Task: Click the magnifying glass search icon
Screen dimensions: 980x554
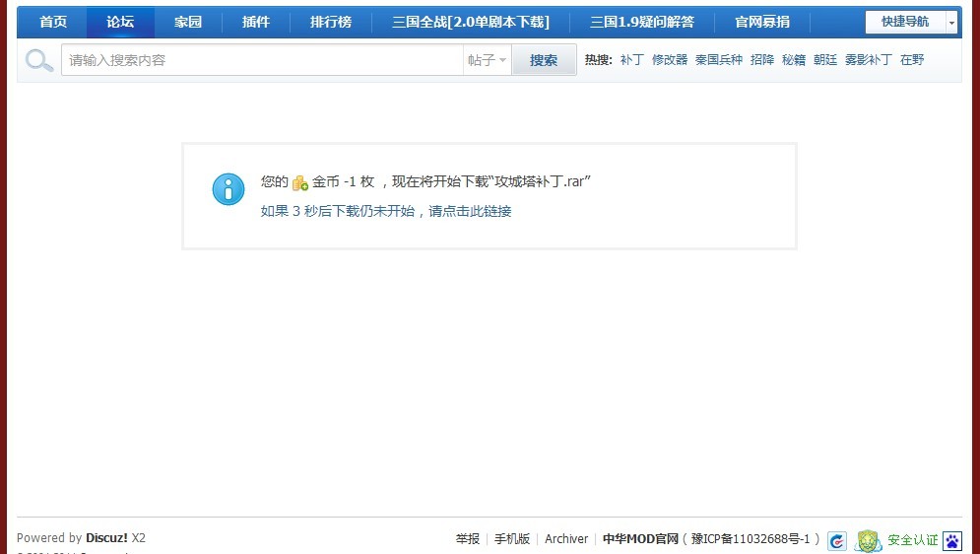Action: (39, 60)
